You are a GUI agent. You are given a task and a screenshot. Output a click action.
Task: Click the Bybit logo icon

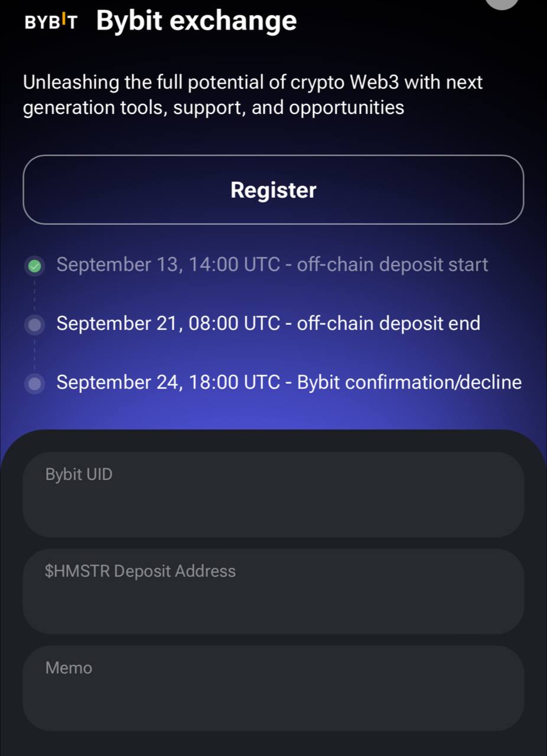51,21
